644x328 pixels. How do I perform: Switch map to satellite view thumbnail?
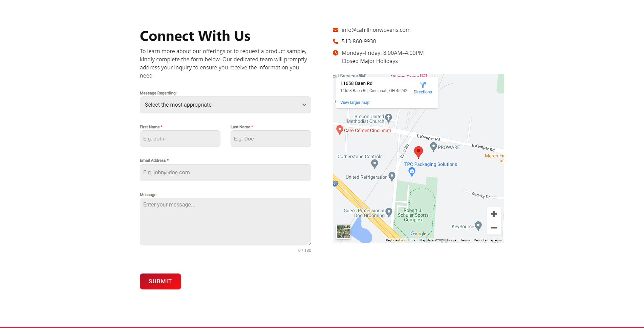tap(343, 232)
